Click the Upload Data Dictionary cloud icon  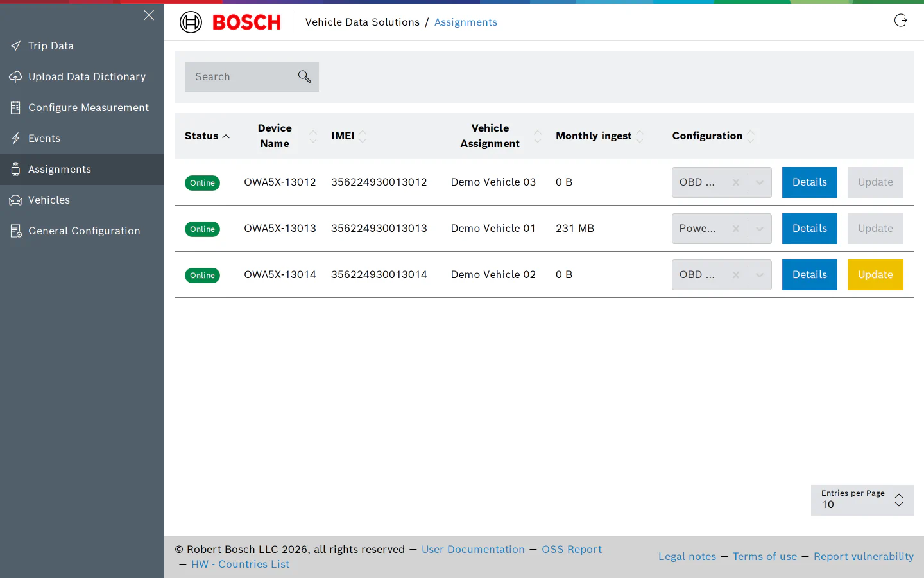pyautogui.click(x=15, y=77)
